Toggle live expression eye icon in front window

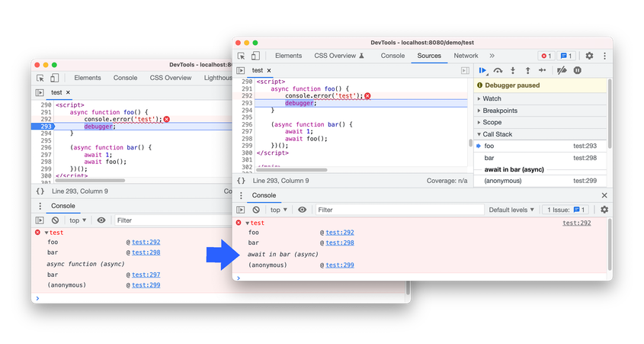302,210
